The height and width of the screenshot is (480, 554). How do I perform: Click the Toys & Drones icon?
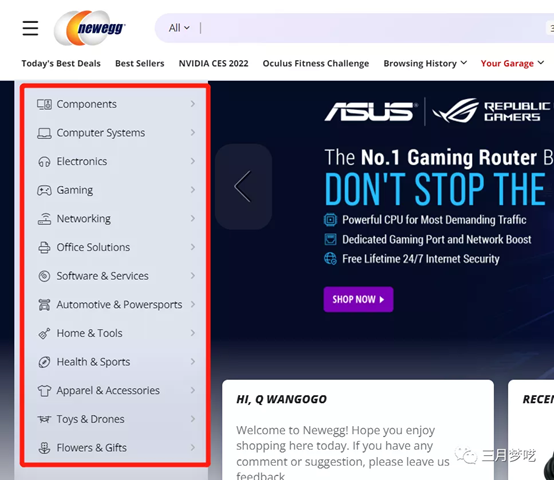coord(44,419)
